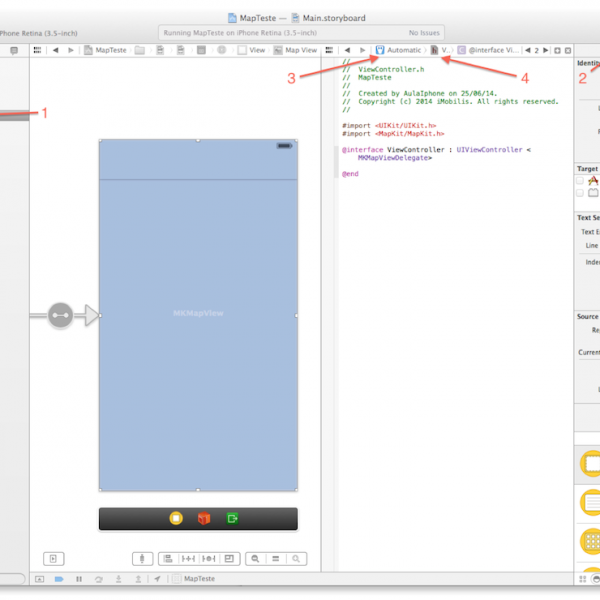Open the Align auto layout menu
Viewport: 600px width, 600px height.
tap(168, 559)
